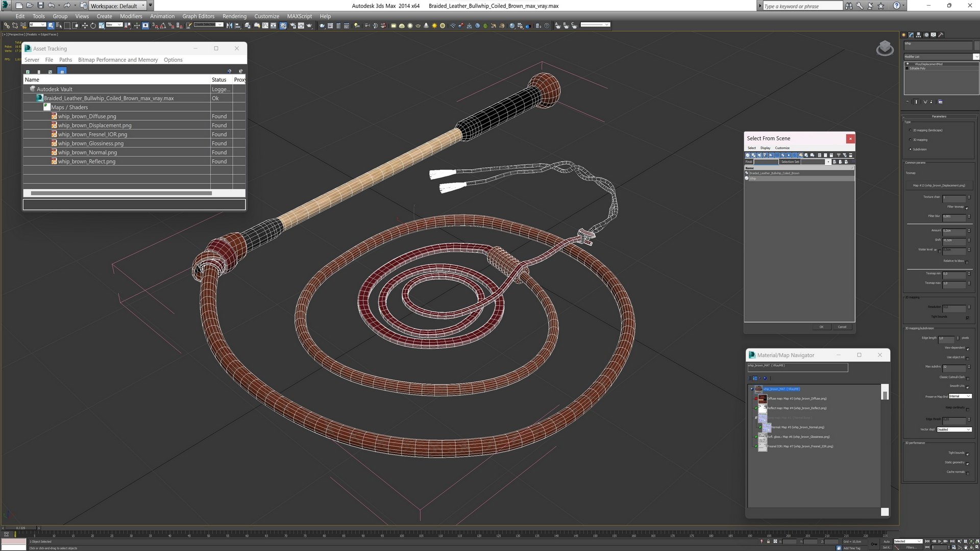Open the Hierarchy command panel tab
This screenshot has width=980, height=551.
click(x=919, y=35)
